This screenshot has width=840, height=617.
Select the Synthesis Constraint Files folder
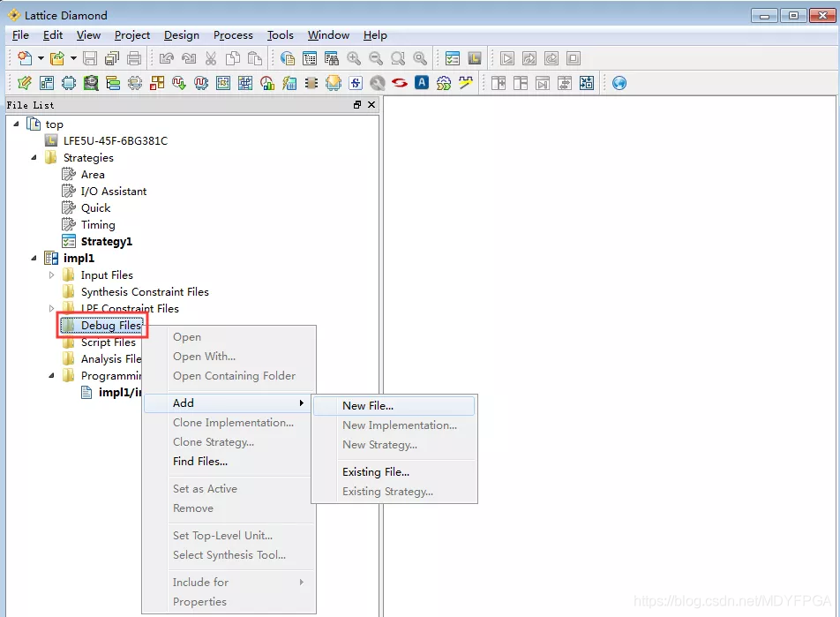[145, 291]
